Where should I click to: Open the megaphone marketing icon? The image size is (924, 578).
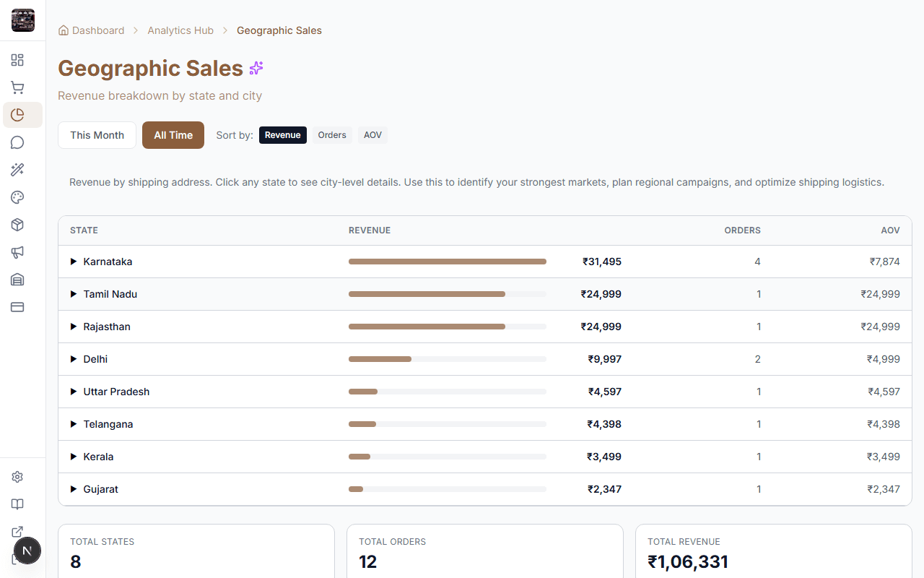[17, 251]
